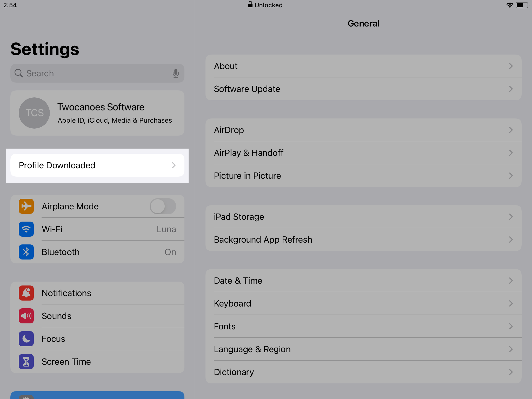Open Focus via its moon icon
The width and height of the screenshot is (532, 399).
[x=26, y=339]
